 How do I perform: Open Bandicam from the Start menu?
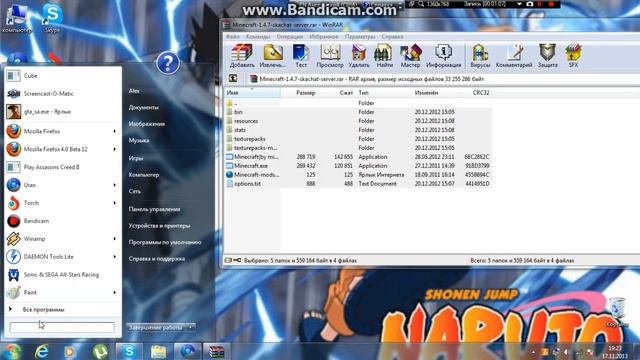click(x=63, y=221)
